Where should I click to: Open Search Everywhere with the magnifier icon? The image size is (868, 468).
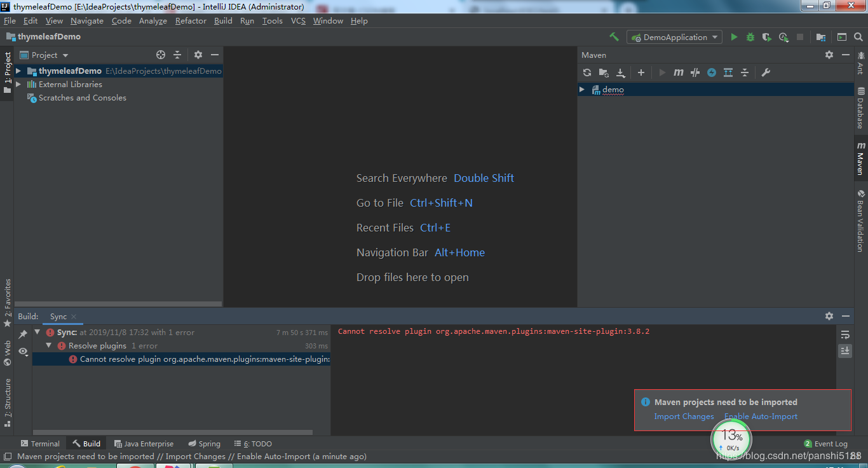tap(858, 37)
